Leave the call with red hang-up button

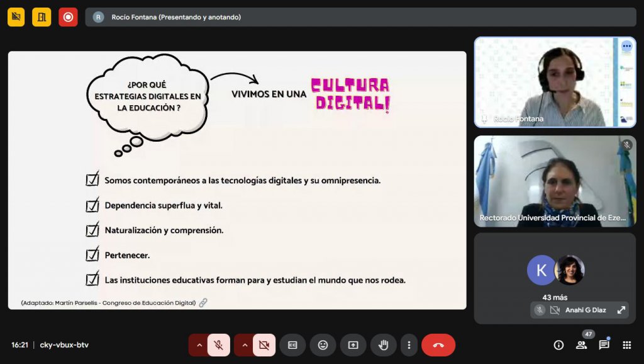pyautogui.click(x=438, y=345)
